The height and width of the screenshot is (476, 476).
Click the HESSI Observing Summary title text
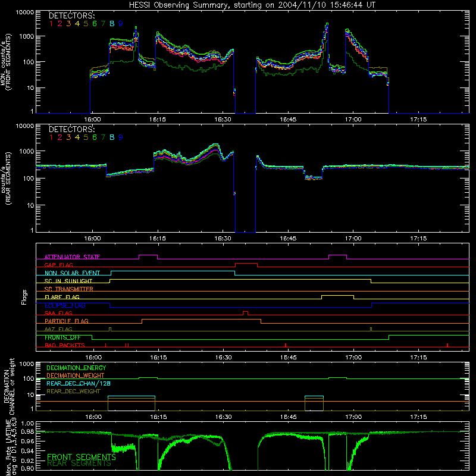(252, 5)
